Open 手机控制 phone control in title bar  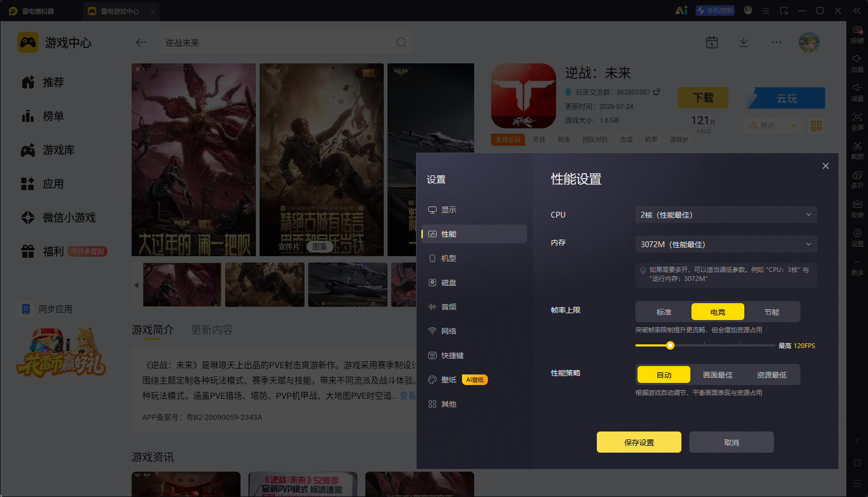(715, 11)
